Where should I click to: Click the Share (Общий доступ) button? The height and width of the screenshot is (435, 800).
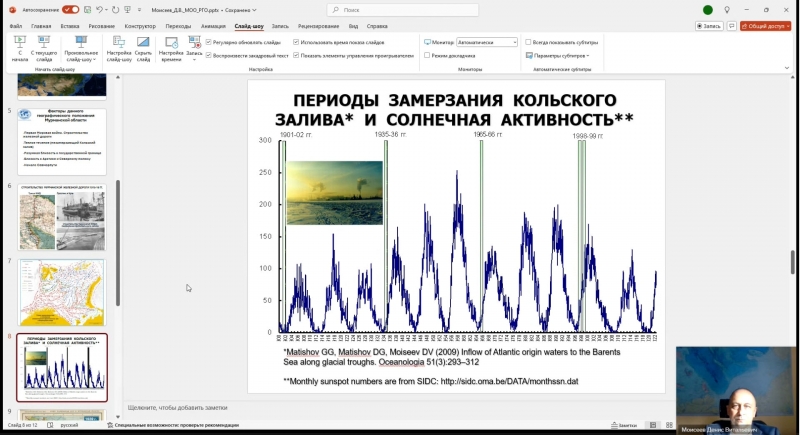pyautogui.click(x=765, y=26)
